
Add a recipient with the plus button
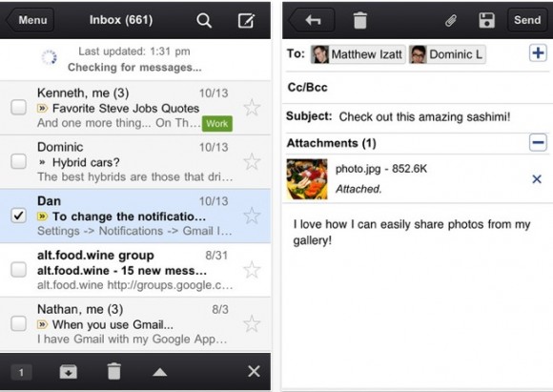(538, 53)
